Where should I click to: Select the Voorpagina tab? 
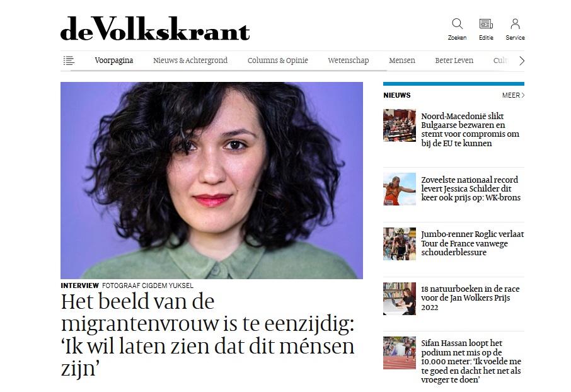[x=114, y=61]
